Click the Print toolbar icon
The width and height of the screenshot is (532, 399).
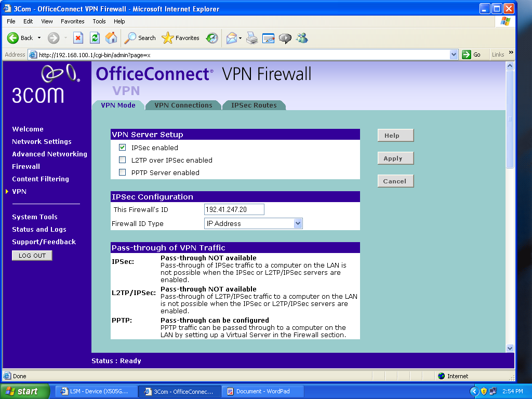coord(252,38)
